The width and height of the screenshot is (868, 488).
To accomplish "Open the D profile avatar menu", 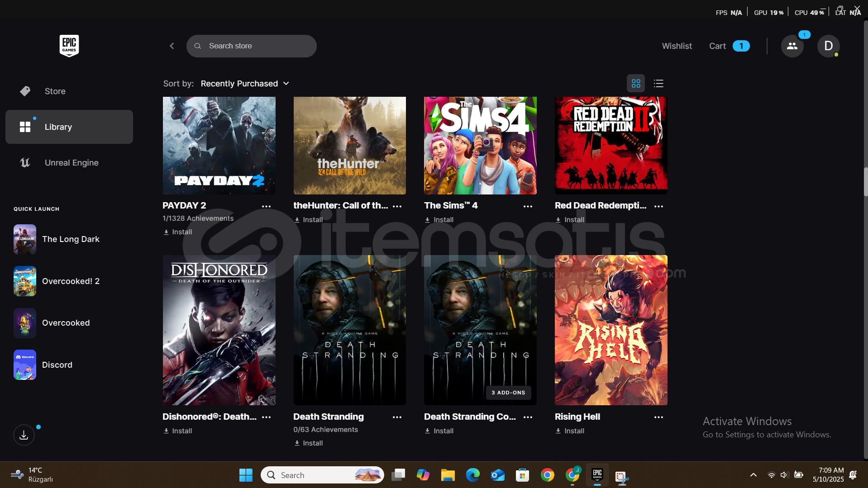I will pyautogui.click(x=828, y=46).
